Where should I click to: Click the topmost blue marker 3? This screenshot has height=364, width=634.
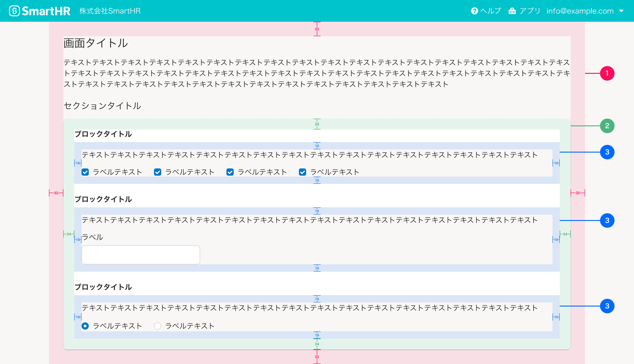coord(607,152)
